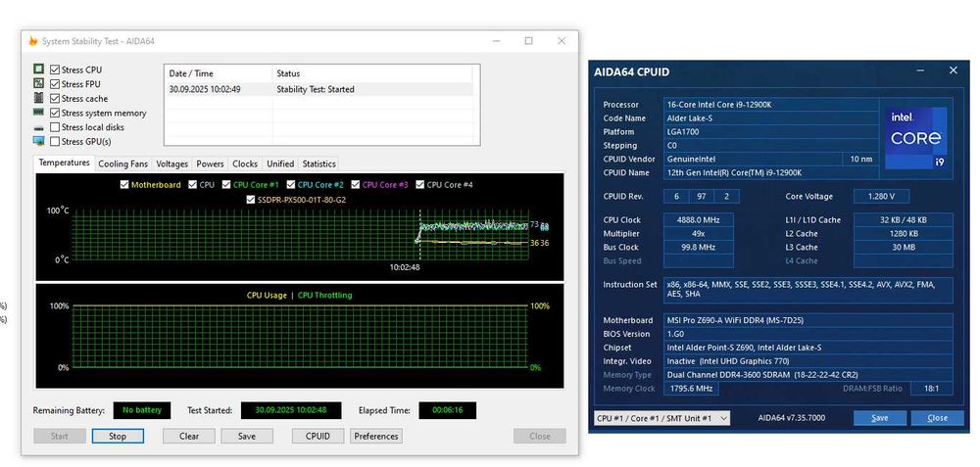Switch to the Voltages tab
Screen dimensions: 980x467
pos(171,163)
